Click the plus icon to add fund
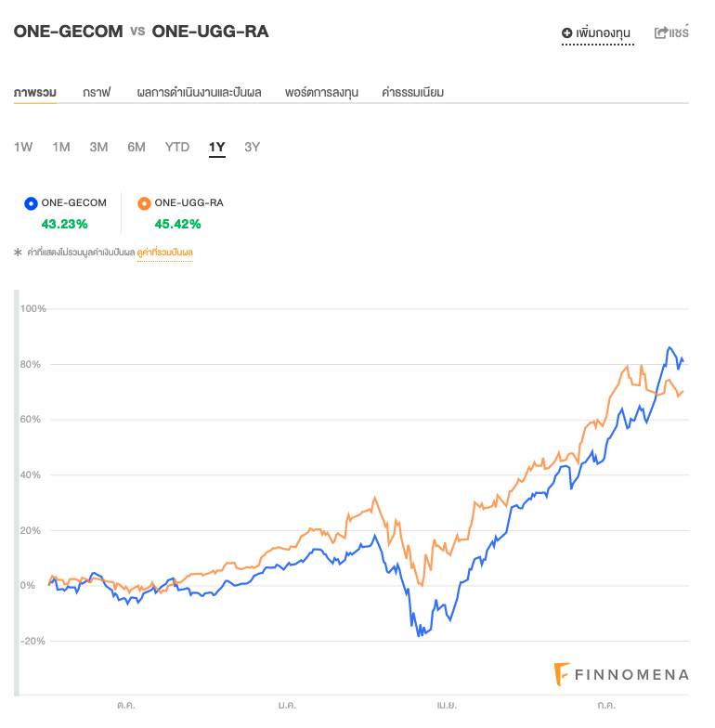This screenshot has width=715, height=728. [567, 33]
